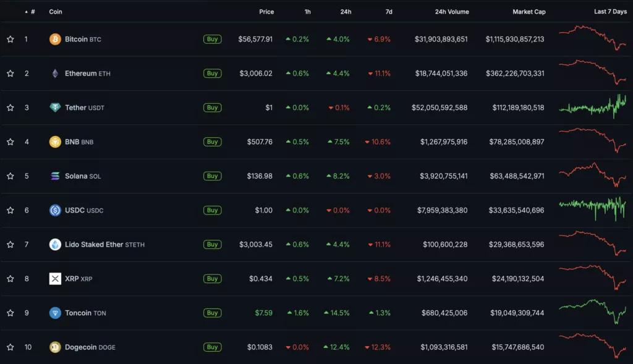Click the USDC coin icon

pyautogui.click(x=55, y=210)
